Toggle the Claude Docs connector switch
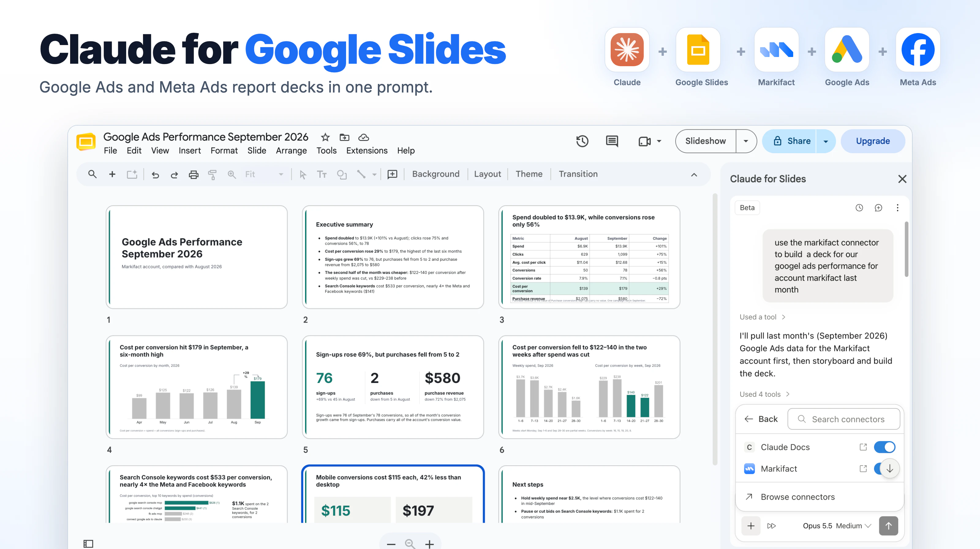Screen dimensions: 980x549 tap(884, 447)
